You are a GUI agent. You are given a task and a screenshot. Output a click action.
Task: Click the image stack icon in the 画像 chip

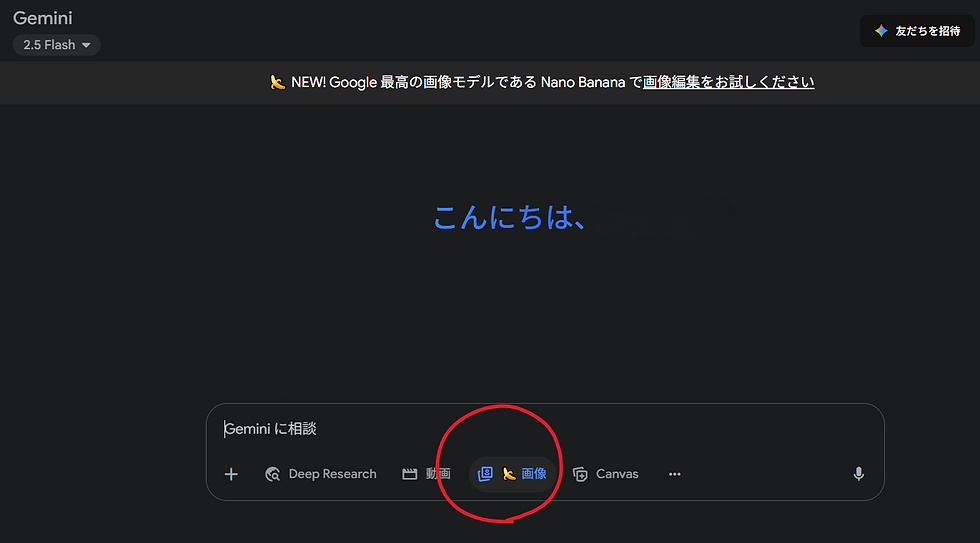(x=485, y=474)
